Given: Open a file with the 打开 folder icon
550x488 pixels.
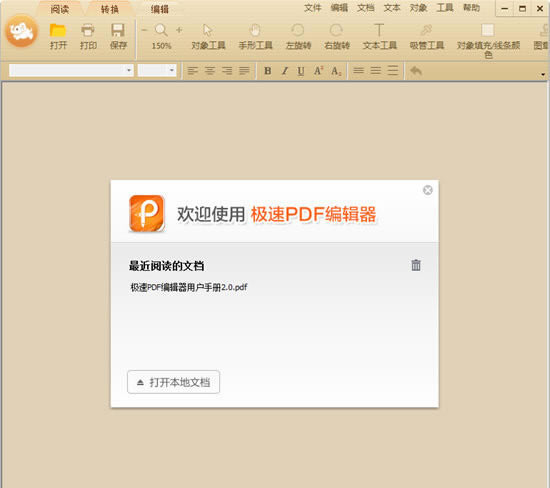Looking at the screenshot, I should pyautogui.click(x=58, y=36).
